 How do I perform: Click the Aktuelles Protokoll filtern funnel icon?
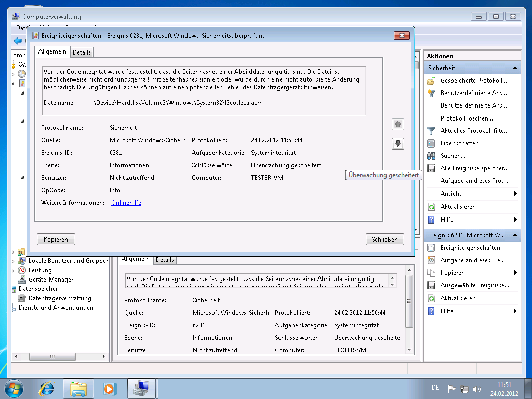431,131
